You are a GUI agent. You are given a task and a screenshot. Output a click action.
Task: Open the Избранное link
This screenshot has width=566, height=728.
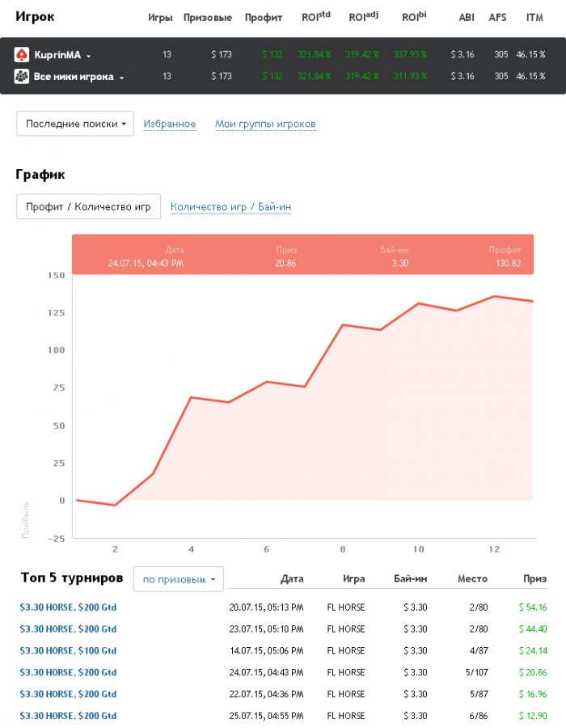point(170,124)
